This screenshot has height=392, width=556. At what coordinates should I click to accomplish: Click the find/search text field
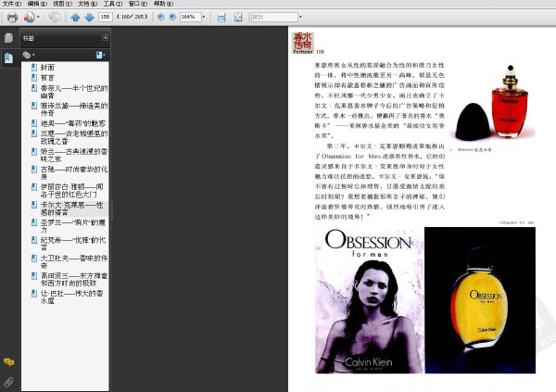tap(274, 17)
